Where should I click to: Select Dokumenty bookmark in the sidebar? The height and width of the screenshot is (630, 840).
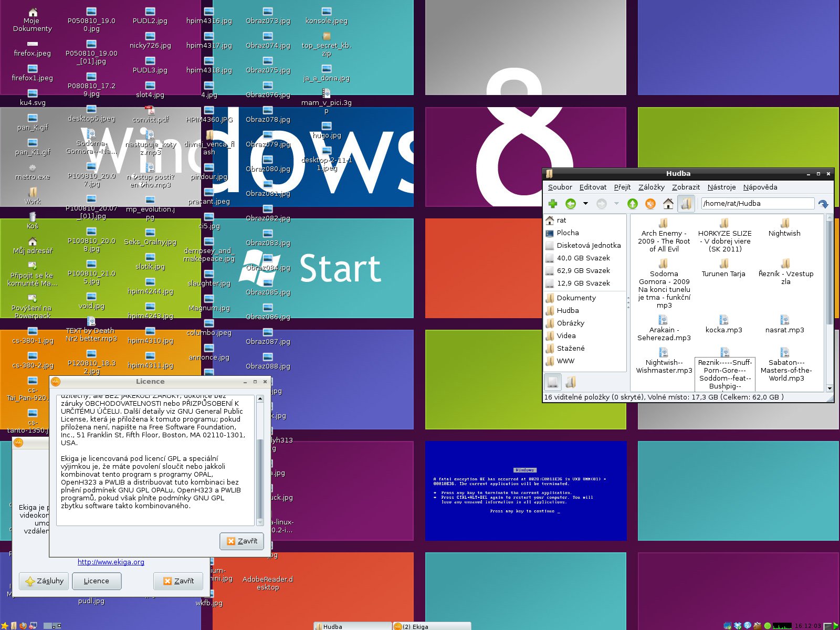point(585,298)
